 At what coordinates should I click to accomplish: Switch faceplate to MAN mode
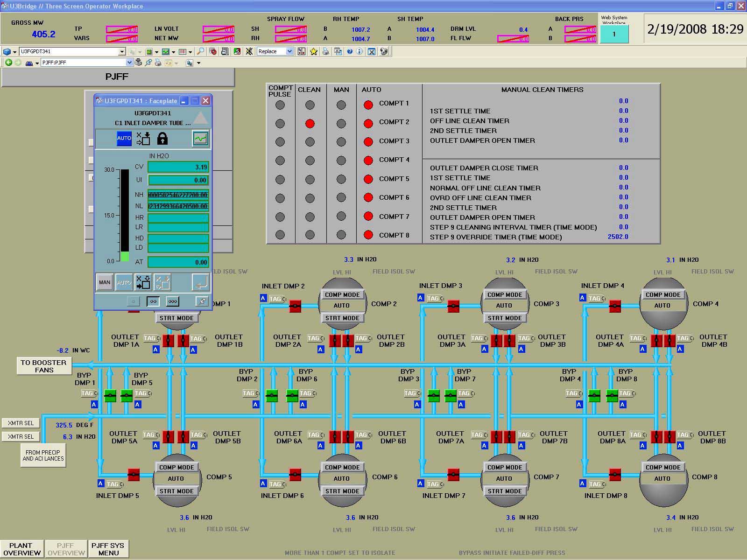point(105,282)
